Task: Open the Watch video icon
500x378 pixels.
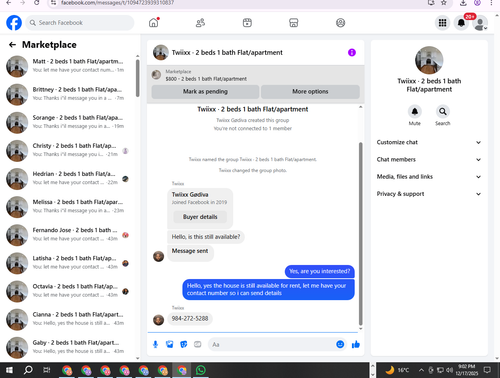Action: coord(247,23)
